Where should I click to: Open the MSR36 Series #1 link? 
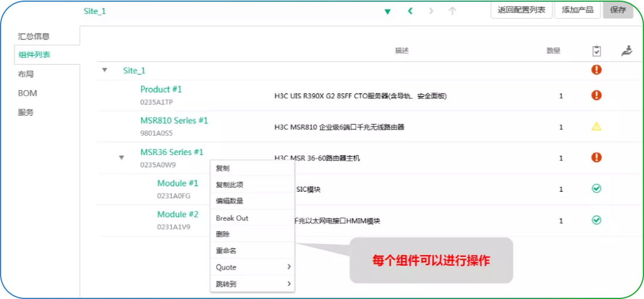172,152
